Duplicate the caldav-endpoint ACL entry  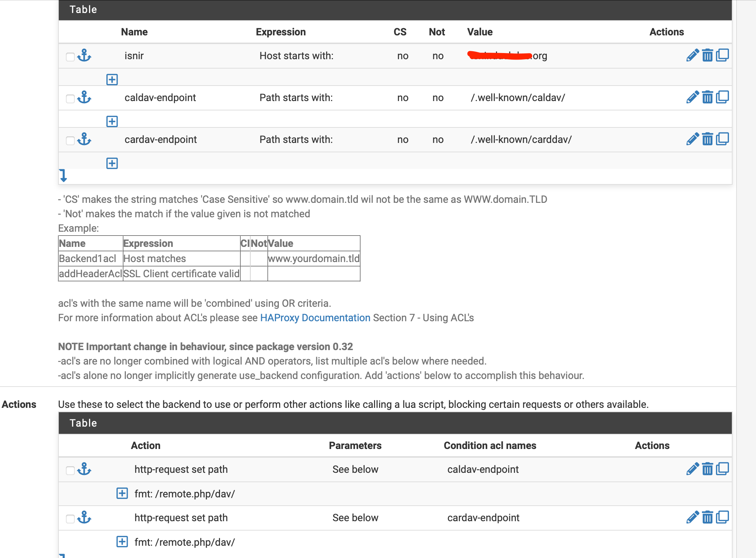coord(722,97)
